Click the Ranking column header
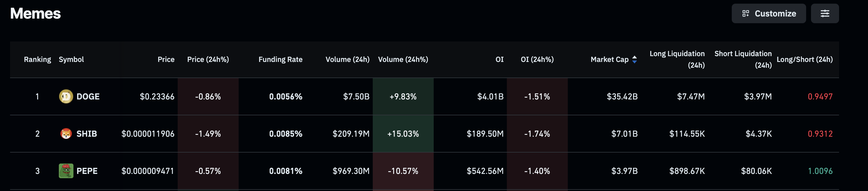The height and width of the screenshot is (191, 868). pyautogui.click(x=37, y=59)
